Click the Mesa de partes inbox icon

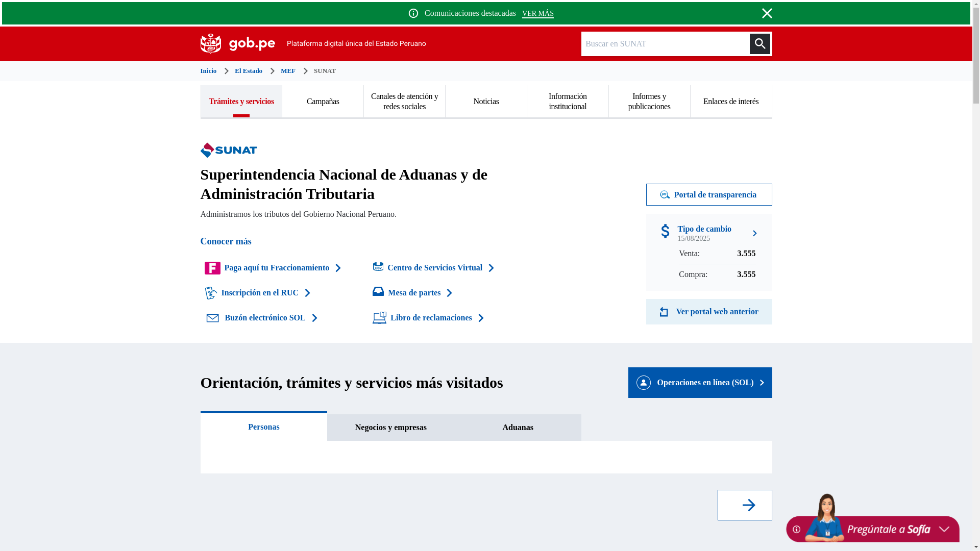click(x=378, y=291)
